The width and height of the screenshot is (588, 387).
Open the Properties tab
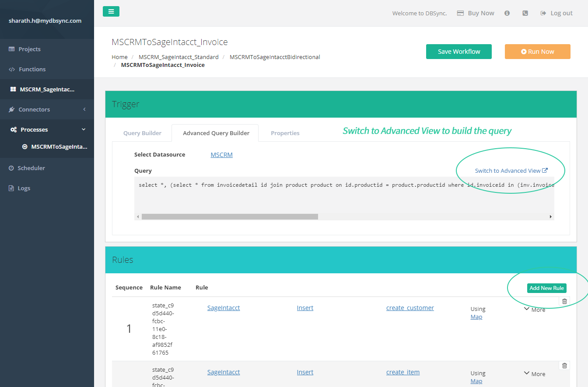point(285,133)
